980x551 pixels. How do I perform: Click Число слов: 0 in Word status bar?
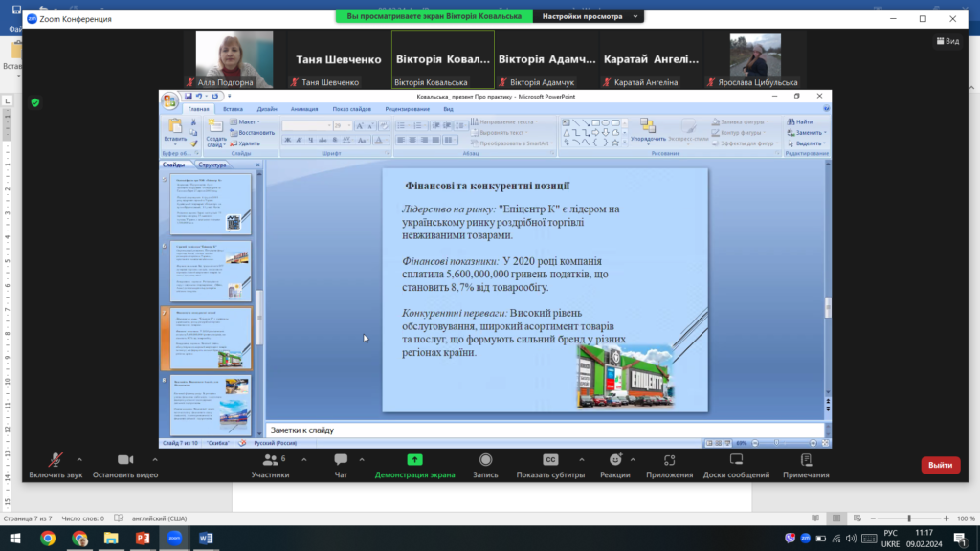[x=83, y=518]
